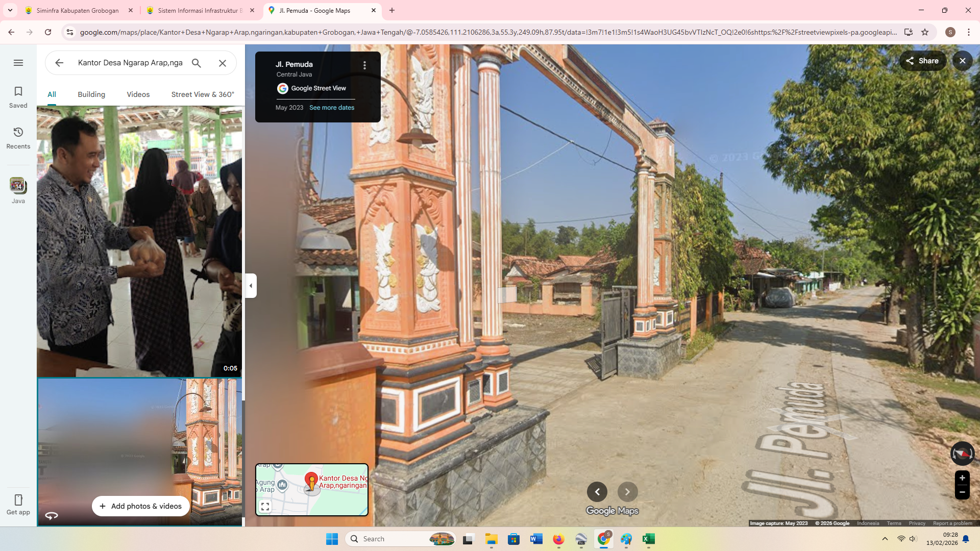Open Recents in the sidebar
Image resolution: width=980 pixels, height=551 pixels.
[x=18, y=138]
